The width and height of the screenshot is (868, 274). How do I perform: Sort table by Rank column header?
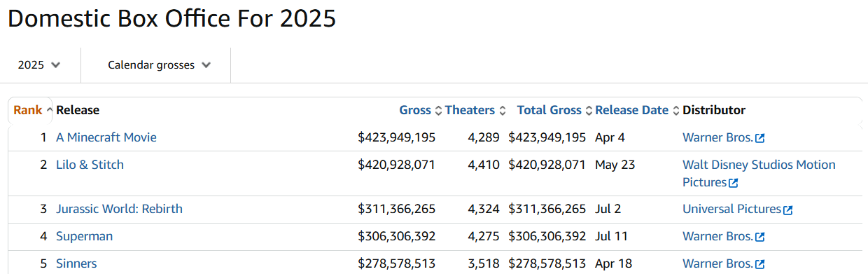click(x=28, y=110)
